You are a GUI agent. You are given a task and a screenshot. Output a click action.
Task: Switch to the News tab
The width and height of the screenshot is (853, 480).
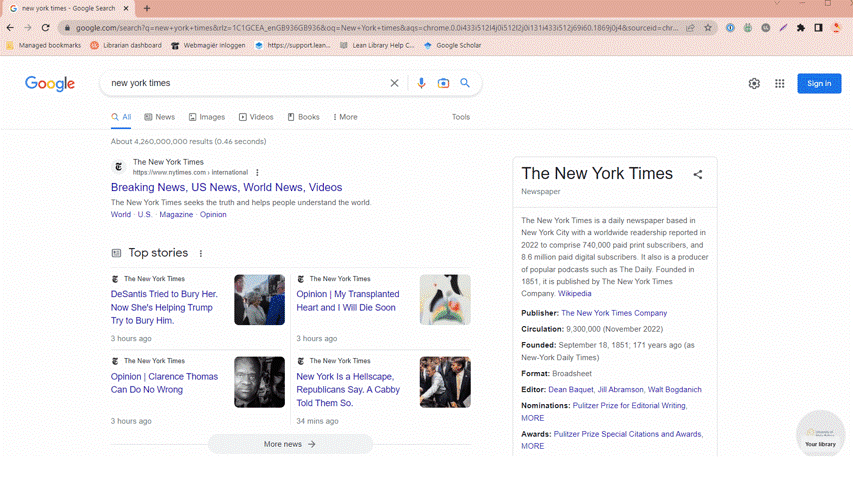pyautogui.click(x=160, y=117)
